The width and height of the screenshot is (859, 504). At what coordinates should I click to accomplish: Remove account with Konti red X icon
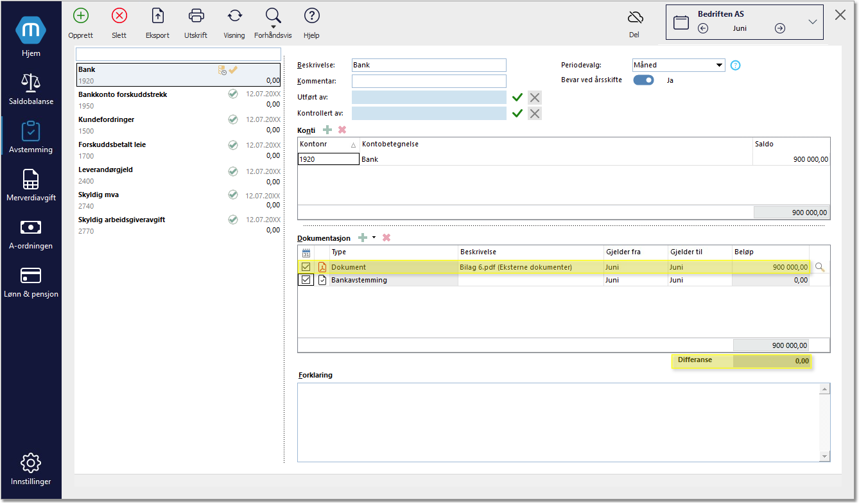(x=342, y=130)
